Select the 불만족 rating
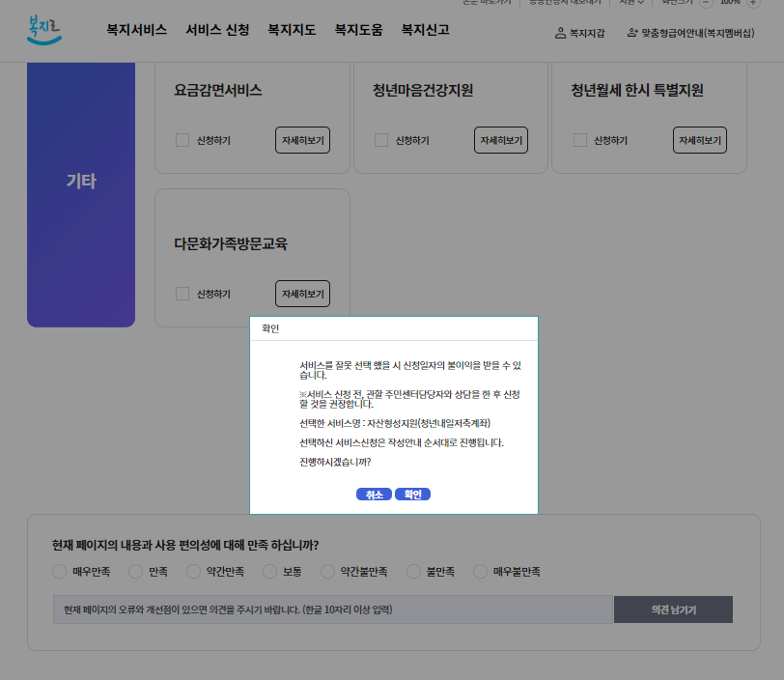Screen dimensions: 784x680 coord(413,572)
